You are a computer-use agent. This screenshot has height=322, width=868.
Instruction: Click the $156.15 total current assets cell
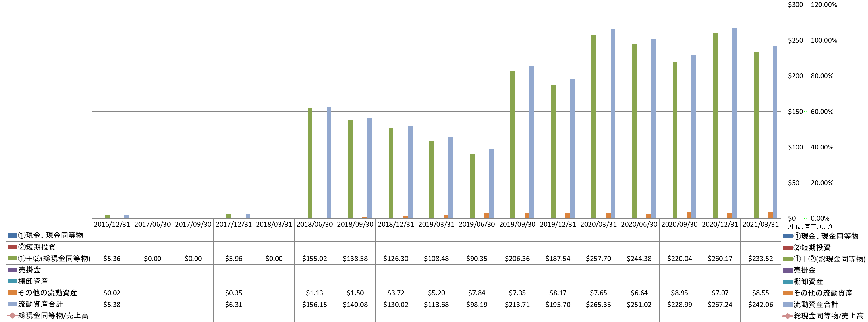[314, 305]
